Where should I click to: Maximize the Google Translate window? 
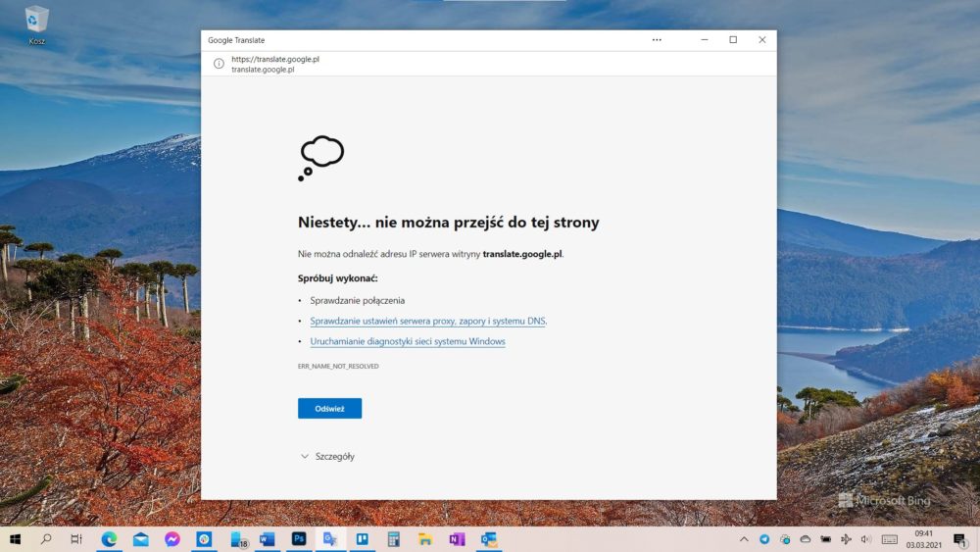[733, 40]
